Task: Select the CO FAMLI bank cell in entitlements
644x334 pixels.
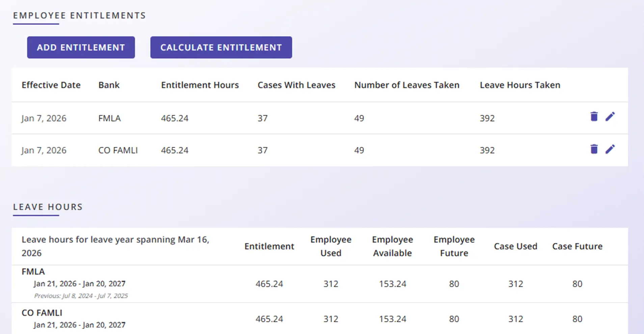Action: click(118, 150)
